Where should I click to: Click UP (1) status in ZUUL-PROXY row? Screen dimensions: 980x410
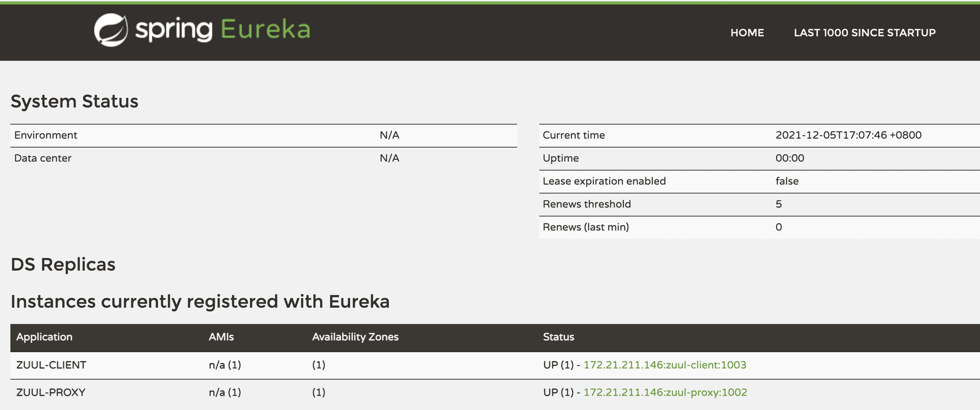click(558, 393)
